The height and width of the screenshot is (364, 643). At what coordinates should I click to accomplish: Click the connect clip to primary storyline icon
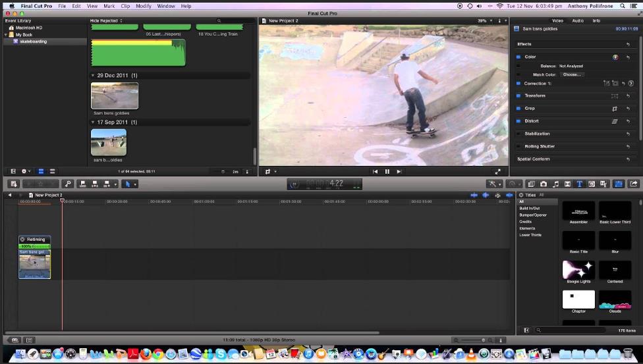point(82,184)
